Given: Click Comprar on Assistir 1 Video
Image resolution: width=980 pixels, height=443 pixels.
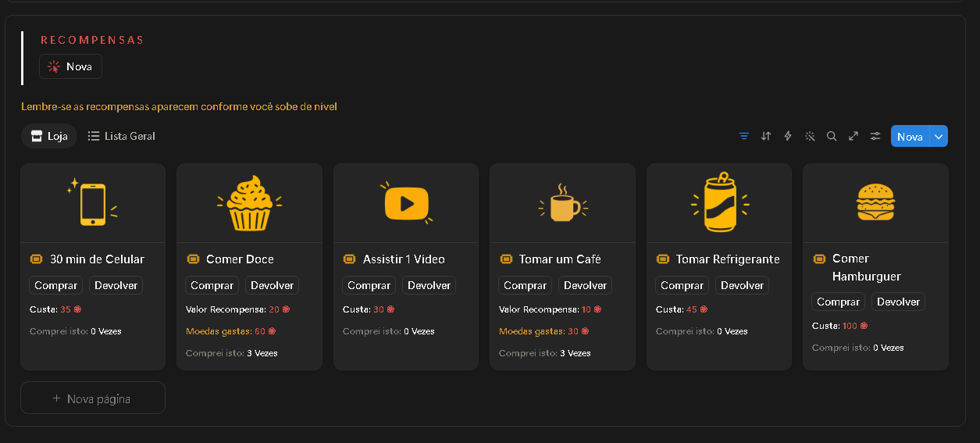Looking at the screenshot, I should [x=369, y=285].
